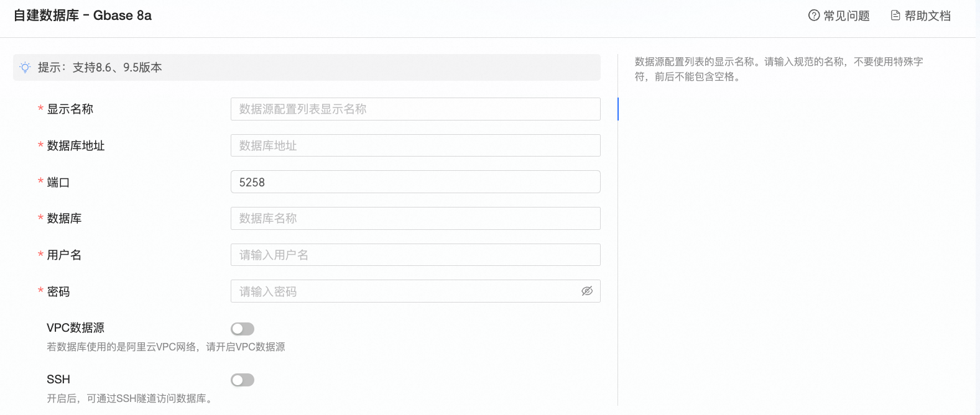Click into the 数据库地址 field
980x415 pixels.
point(415,146)
